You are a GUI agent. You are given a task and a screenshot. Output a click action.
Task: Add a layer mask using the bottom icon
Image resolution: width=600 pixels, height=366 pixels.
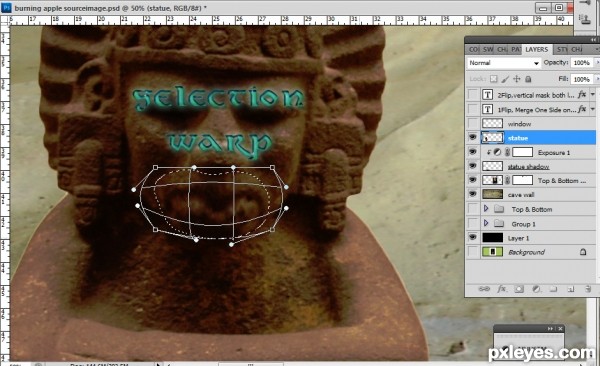(x=519, y=289)
